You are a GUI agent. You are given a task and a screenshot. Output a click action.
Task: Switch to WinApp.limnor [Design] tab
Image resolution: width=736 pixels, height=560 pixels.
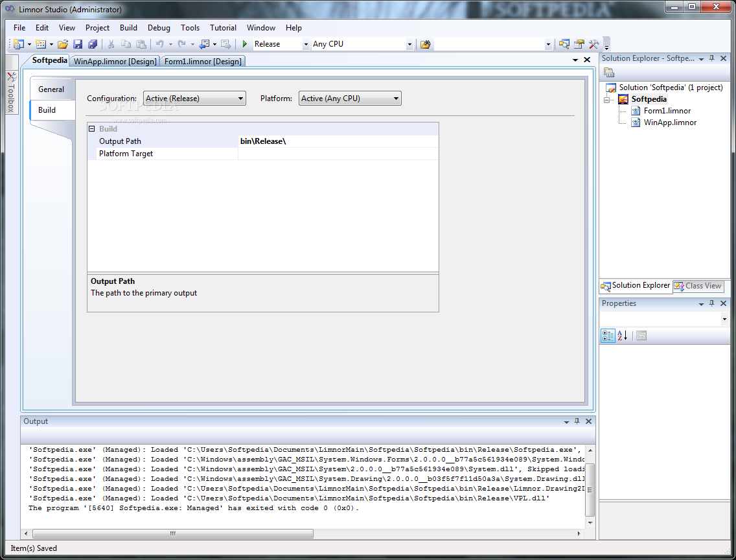(x=115, y=62)
